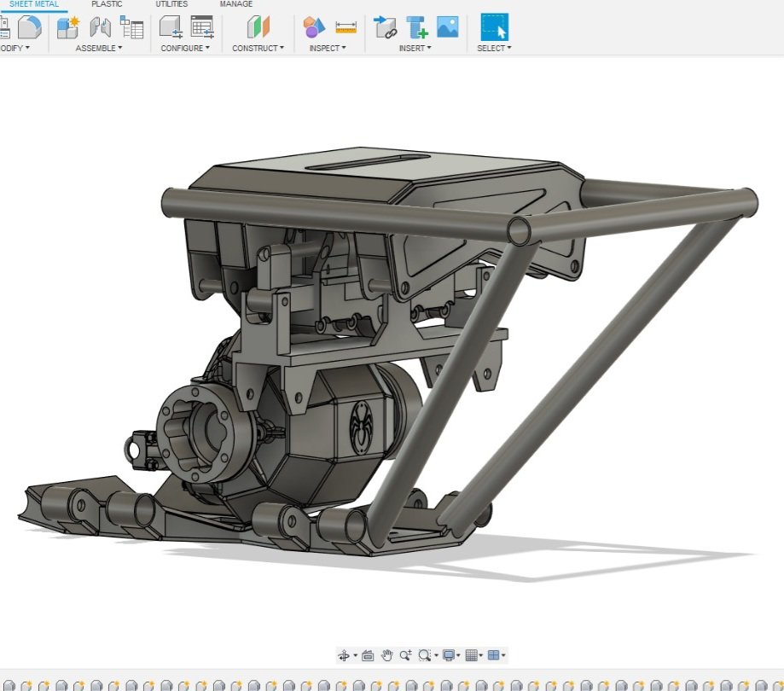Expand the CONFIGURE dropdown menu
The height and width of the screenshot is (691, 784).
click(x=185, y=48)
